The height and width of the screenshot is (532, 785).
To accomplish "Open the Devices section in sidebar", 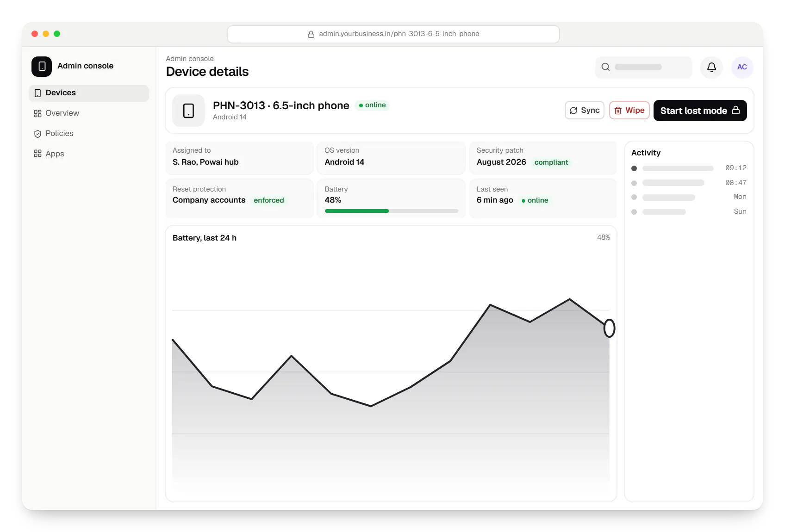I will pyautogui.click(x=89, y=93).
